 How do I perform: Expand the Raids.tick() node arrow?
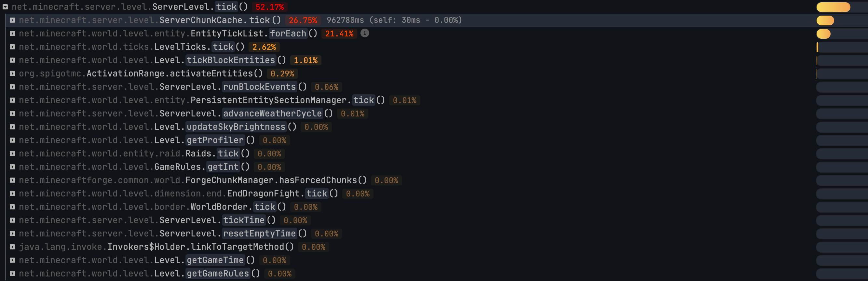[12, 154]
